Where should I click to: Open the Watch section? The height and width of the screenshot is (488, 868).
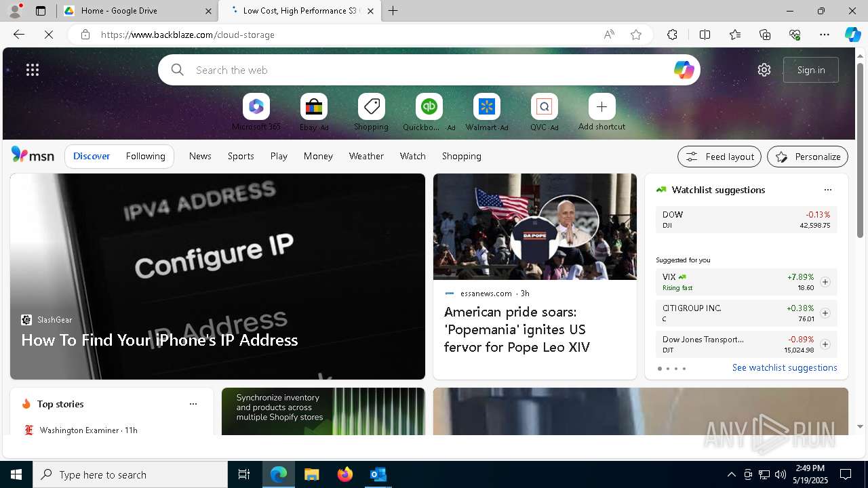(x=413, y=156)
